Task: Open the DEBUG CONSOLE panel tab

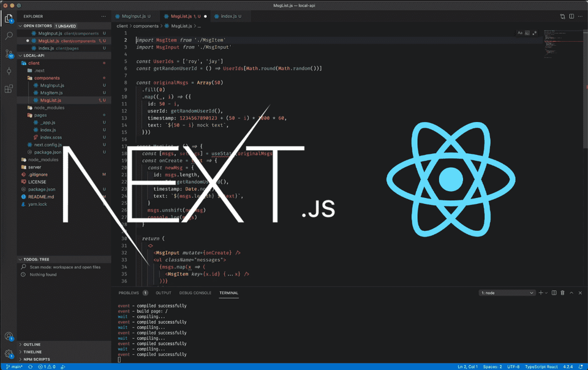Action: click(195, 293)
